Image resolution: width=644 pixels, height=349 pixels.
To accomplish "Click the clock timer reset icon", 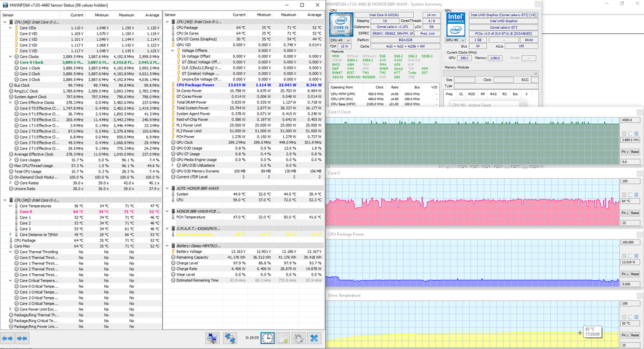I will point(267,338).
